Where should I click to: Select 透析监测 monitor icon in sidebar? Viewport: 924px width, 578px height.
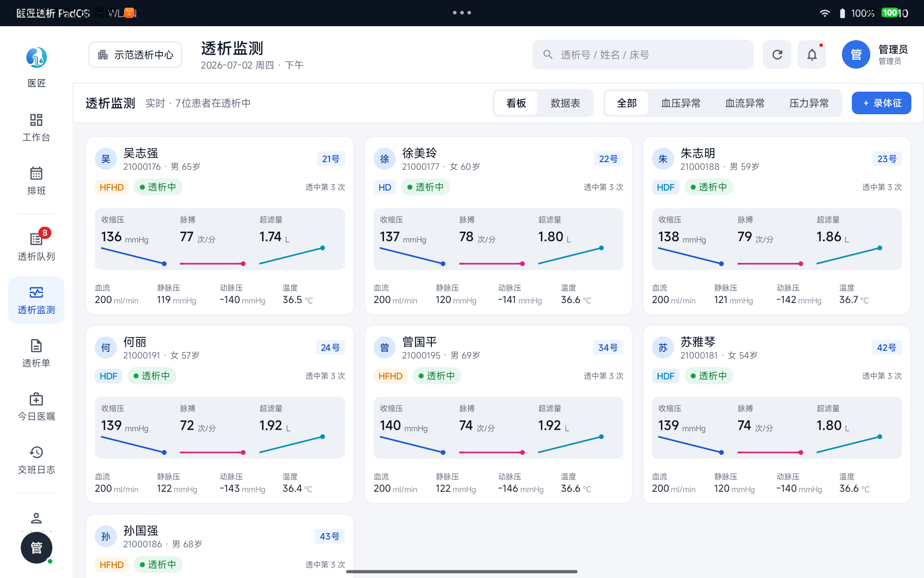point(36,292)
